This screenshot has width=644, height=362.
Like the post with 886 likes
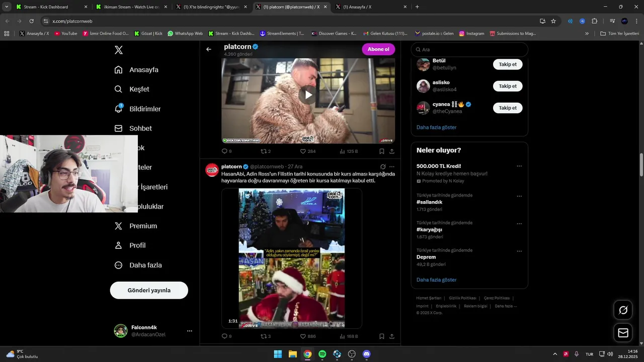tap(307, 336)
